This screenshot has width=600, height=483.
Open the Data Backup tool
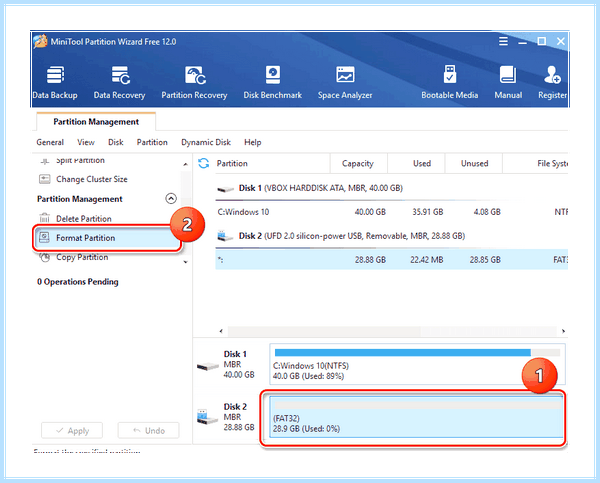[x=55, y=82]
